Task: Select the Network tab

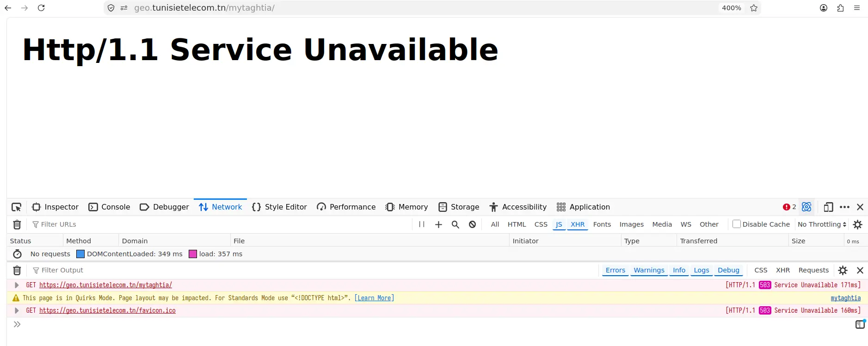Action: pos(221,207)
